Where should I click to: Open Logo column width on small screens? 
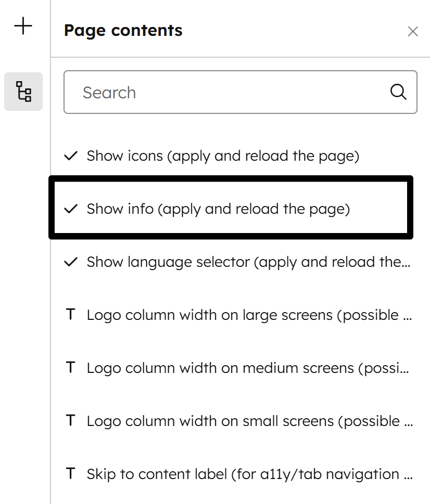click(x=238, y=421)
